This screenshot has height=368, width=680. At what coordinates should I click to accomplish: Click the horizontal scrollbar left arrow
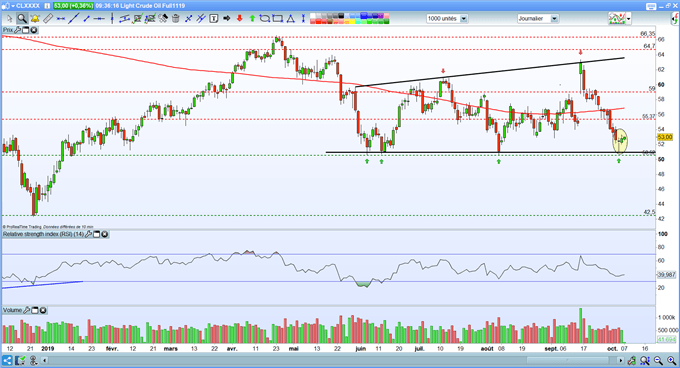(44, 360)
